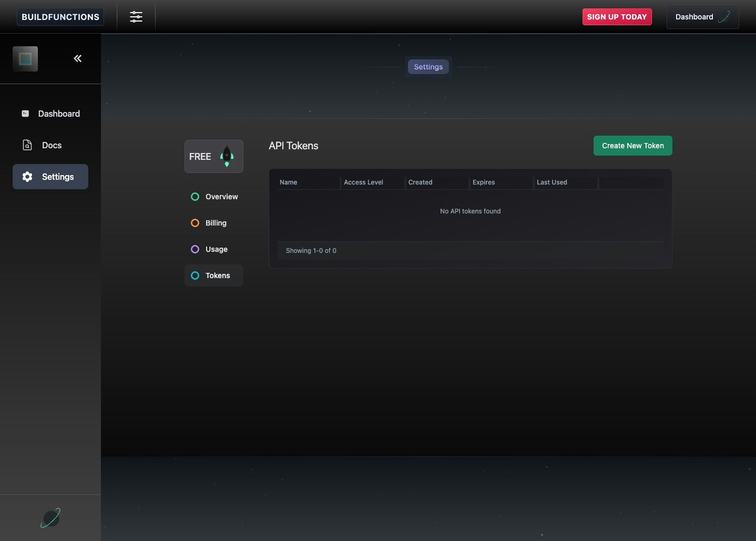The height and width of the screenshot is (541, 756).
Task: Select the workspace avatar thumbnail in the sidebar
Action: (25, 59)
